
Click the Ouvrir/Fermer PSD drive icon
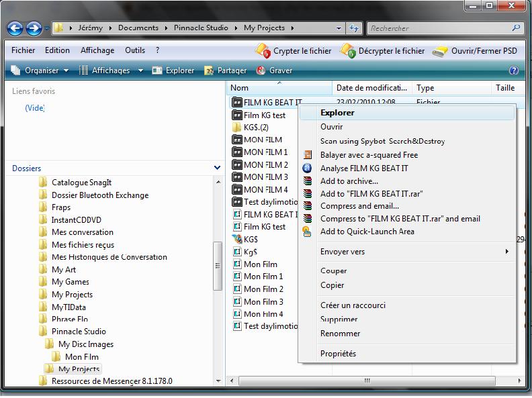click(x=440, y=52)
